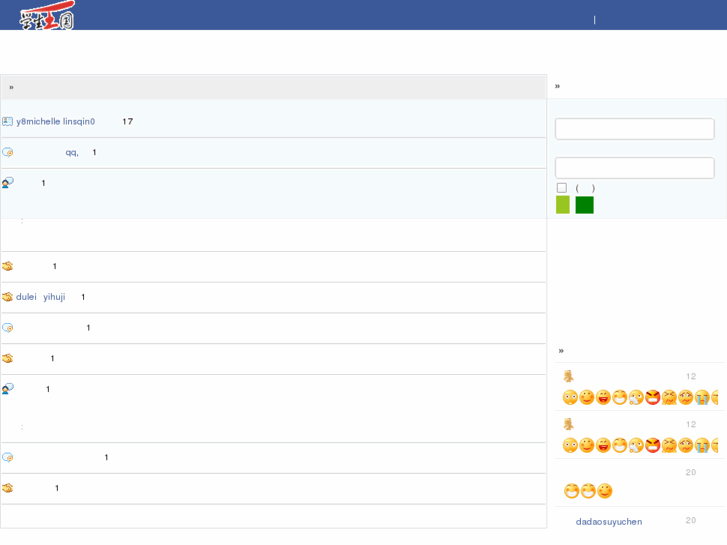727x545 pixels.
Task: Open the dadaosuyuchen user link
Action: [608, 521]
